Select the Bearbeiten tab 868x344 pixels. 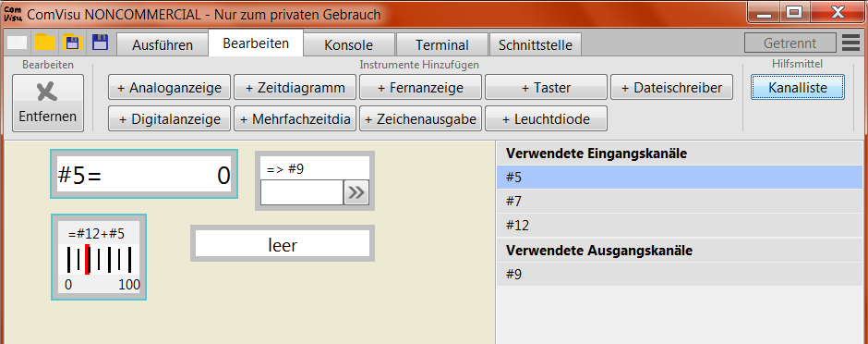(x=256, y=43)
